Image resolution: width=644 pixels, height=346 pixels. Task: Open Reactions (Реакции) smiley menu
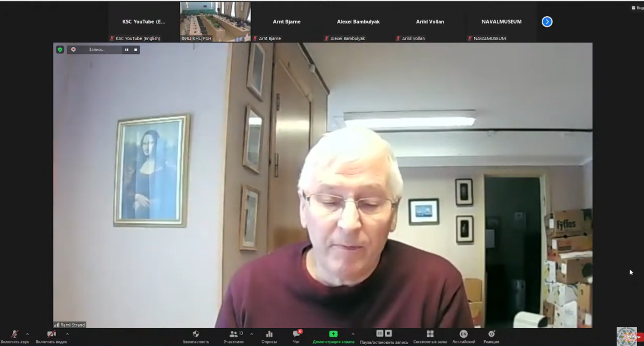pos(491,337)
